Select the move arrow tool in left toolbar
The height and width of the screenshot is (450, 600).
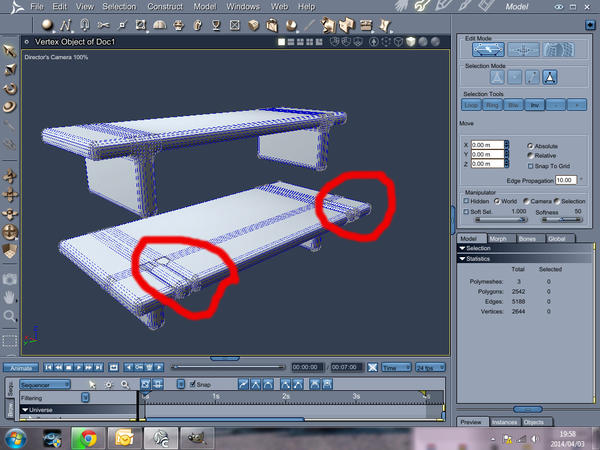pos(10,51)
